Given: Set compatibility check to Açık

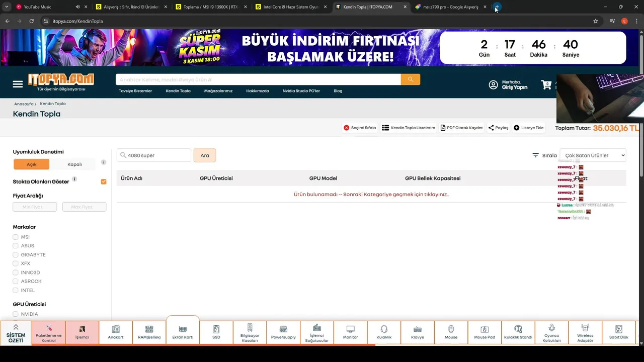Looking at the screenshot, I should pos(31,164).
